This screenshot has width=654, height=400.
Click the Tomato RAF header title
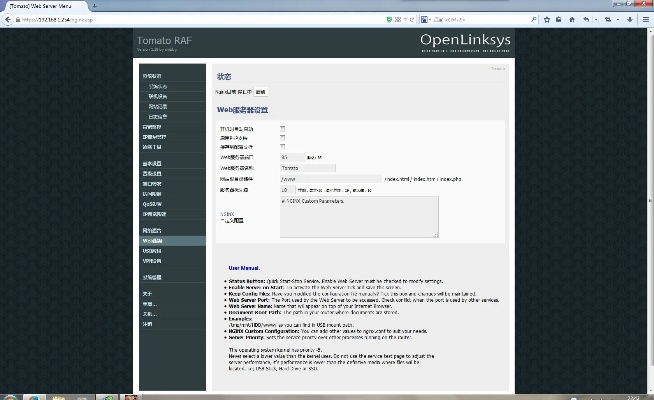[164, 40]
